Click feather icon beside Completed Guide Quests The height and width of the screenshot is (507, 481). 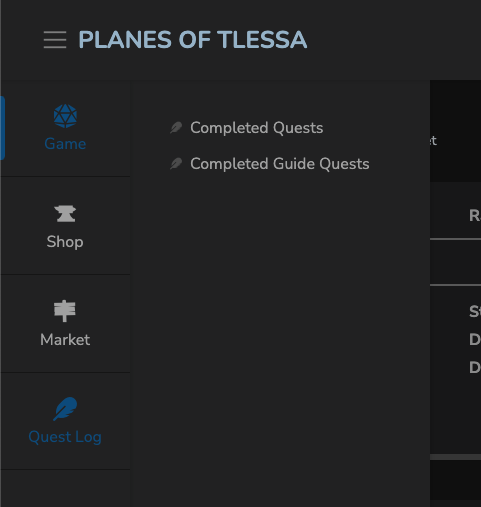(176, 164)
